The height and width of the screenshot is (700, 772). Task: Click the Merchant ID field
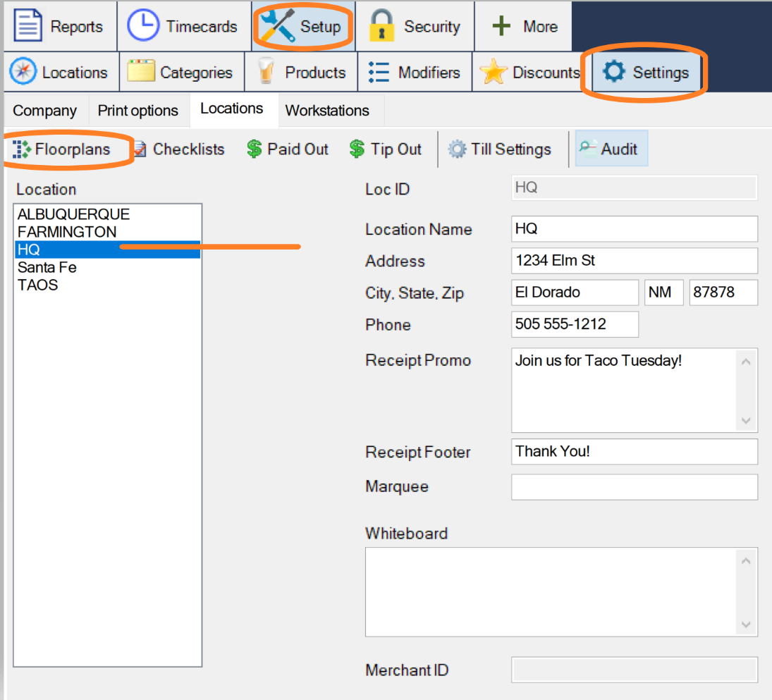coord(634,670)
